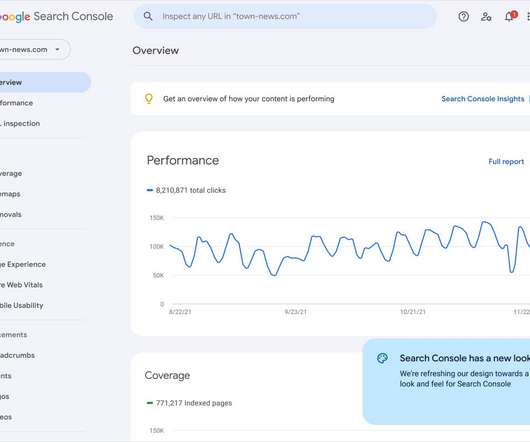Open Performance in the sidebar
The width and height of the screenshot is (530, 442).
pyautogui.click(x=17, y=103)
